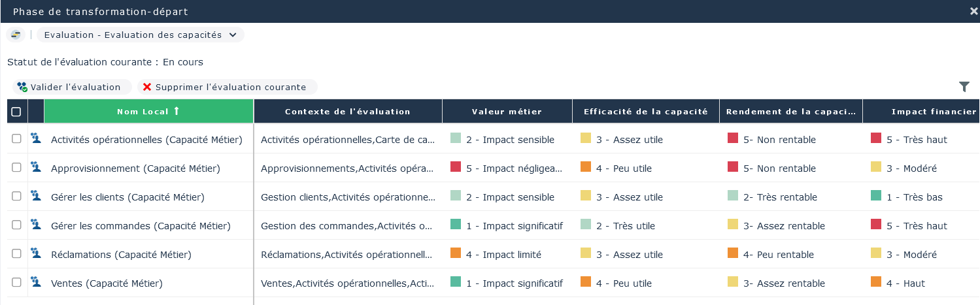
Task: Click the filter funnel icon
Action: point(964,87)
